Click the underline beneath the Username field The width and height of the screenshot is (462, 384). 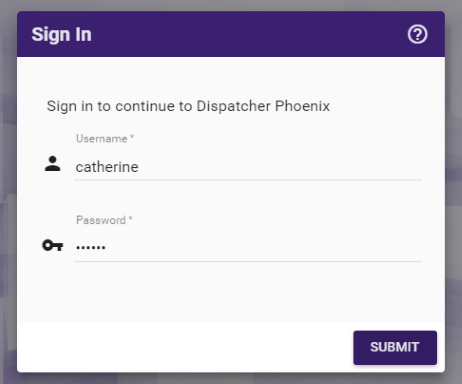[248, 180]
